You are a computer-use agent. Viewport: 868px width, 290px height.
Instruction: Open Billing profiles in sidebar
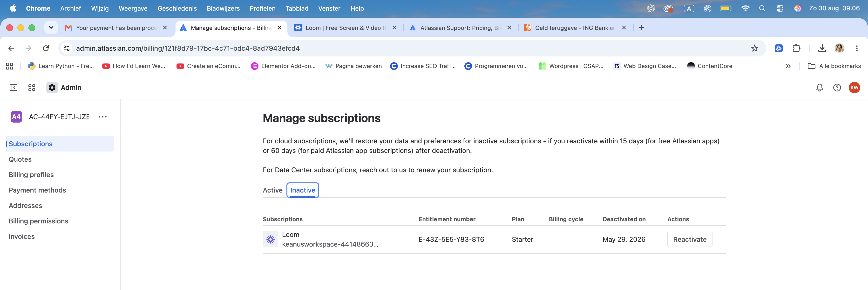coord(31,175)
